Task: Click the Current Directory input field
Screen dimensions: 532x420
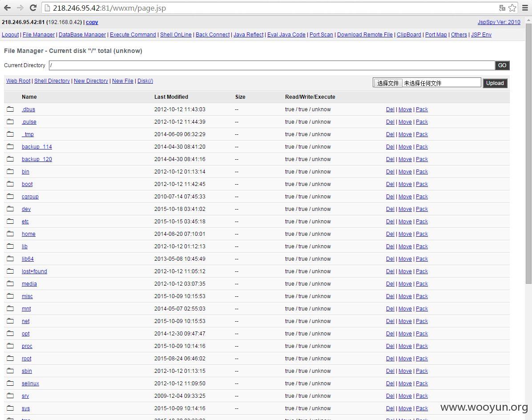Action: 272,65
